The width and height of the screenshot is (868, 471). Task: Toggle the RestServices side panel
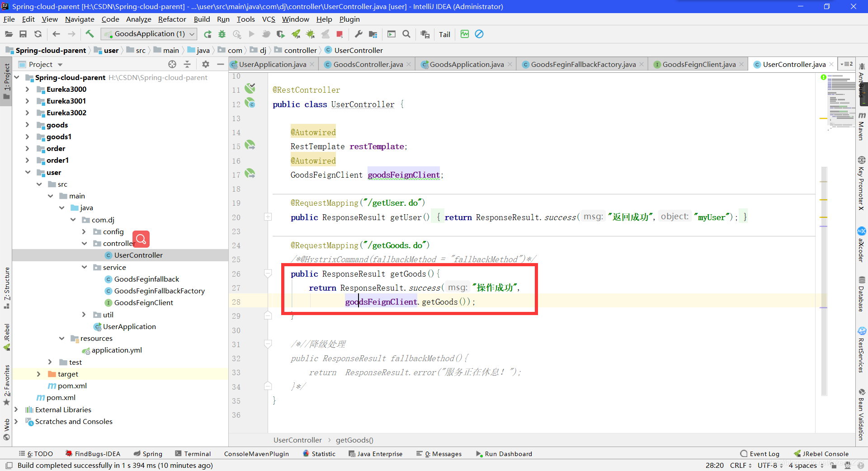(x=862, y=350)
